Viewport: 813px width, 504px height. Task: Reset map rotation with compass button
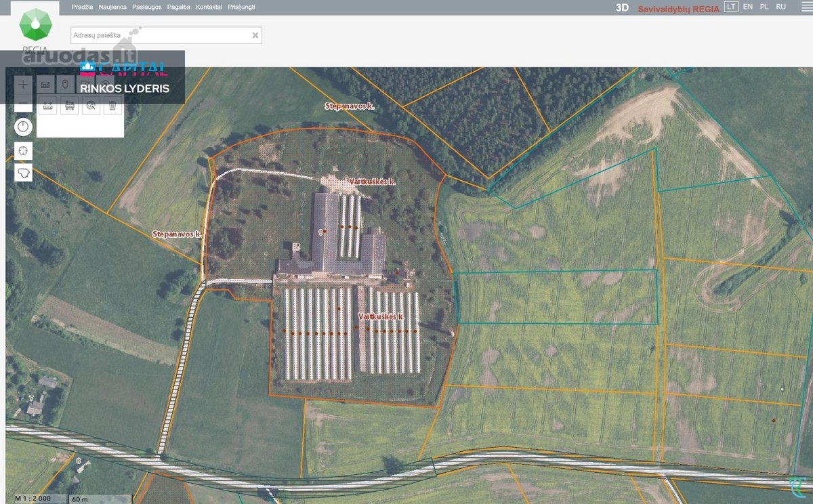coord(24,127)
